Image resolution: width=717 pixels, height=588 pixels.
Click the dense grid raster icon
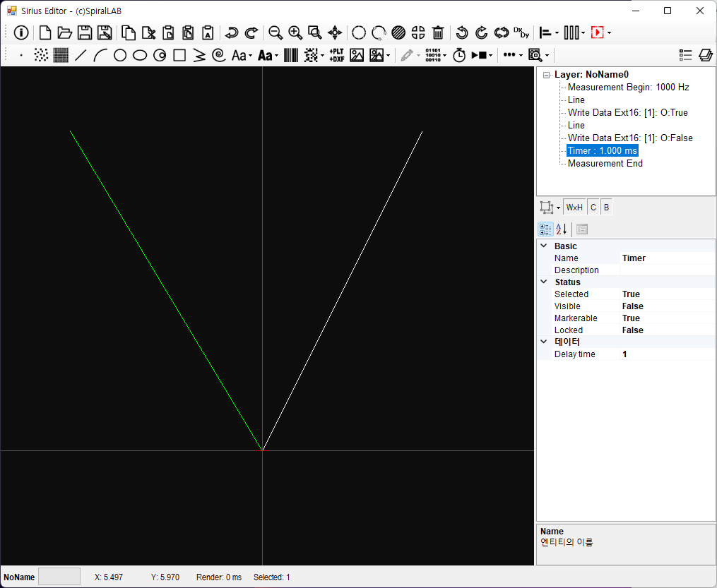61,55
